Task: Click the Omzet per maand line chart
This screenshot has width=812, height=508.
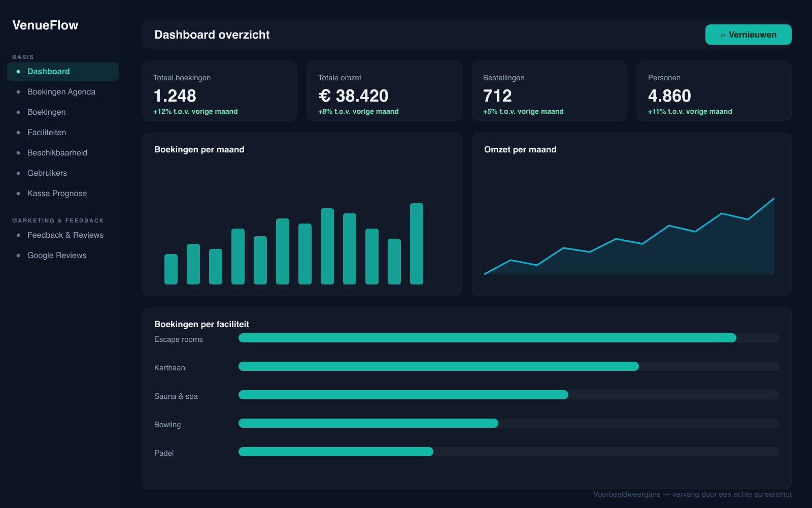Action: [629, 236]
